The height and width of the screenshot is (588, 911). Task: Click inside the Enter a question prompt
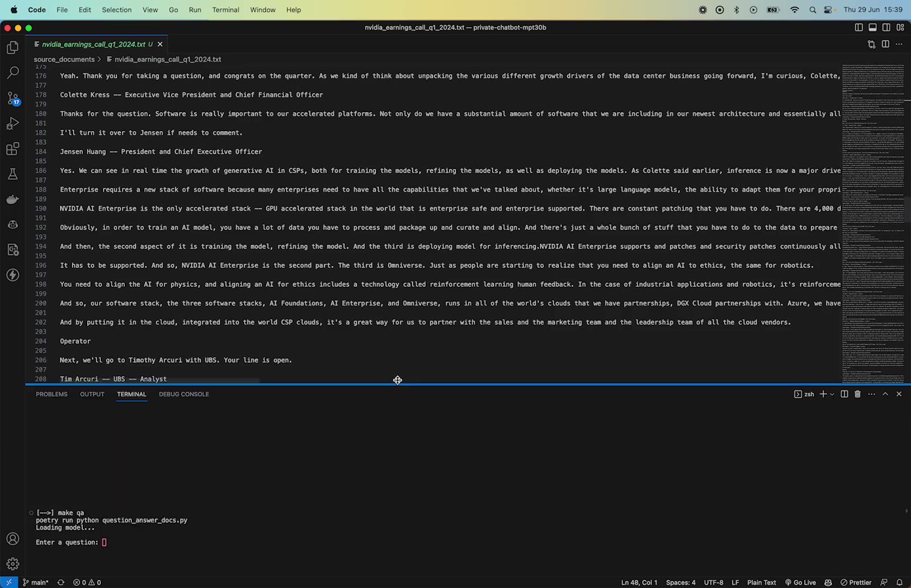pos(104,542)
